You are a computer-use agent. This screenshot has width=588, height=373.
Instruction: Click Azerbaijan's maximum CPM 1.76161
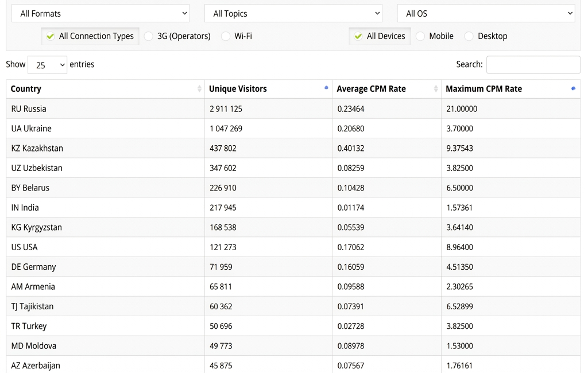pos(460,365)
